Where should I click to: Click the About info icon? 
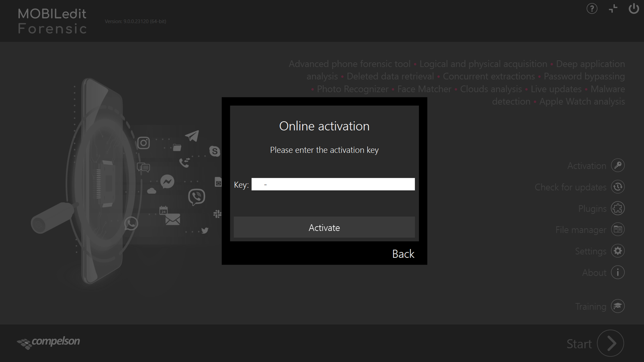(x=617, y=272)
